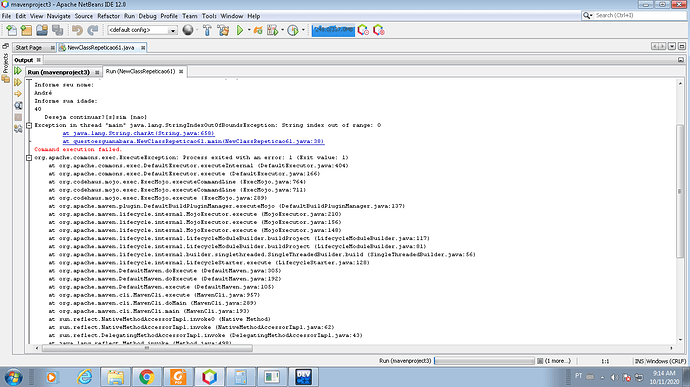Click the last hexagon icon in toolbar
The image size is (690, 387).
(x=378, y=30)
